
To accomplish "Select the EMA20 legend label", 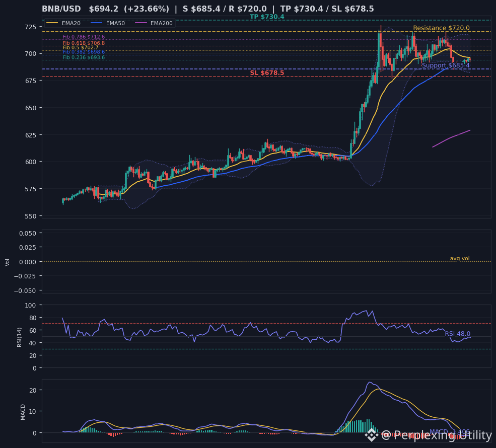I will (71, 23).
